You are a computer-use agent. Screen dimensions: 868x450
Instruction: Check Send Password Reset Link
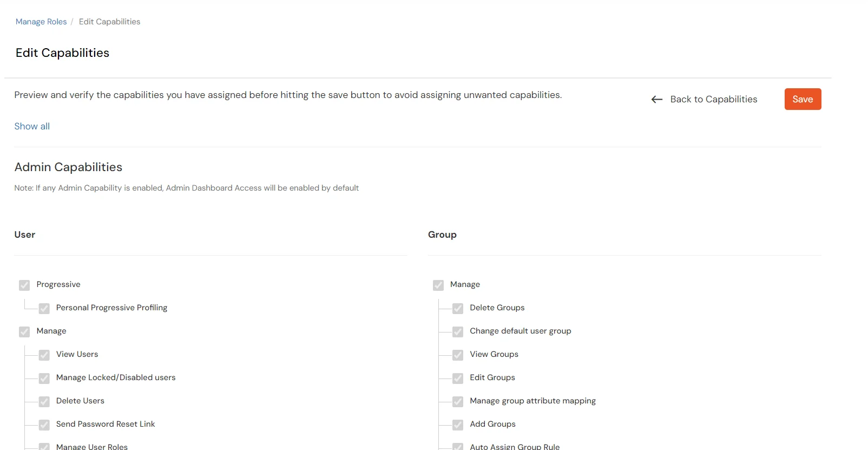(44, 425)
